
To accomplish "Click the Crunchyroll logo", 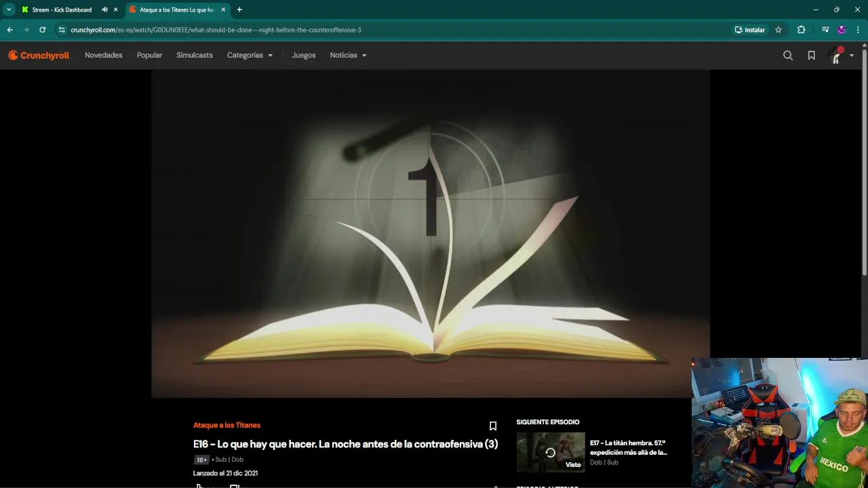I will (x=39, y=56).
